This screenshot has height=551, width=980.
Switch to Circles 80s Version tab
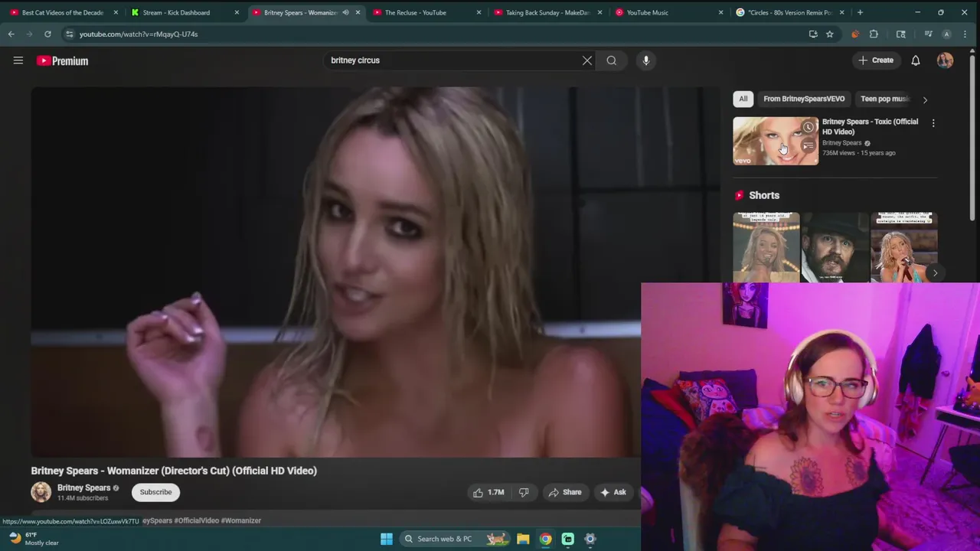(790, 12)
